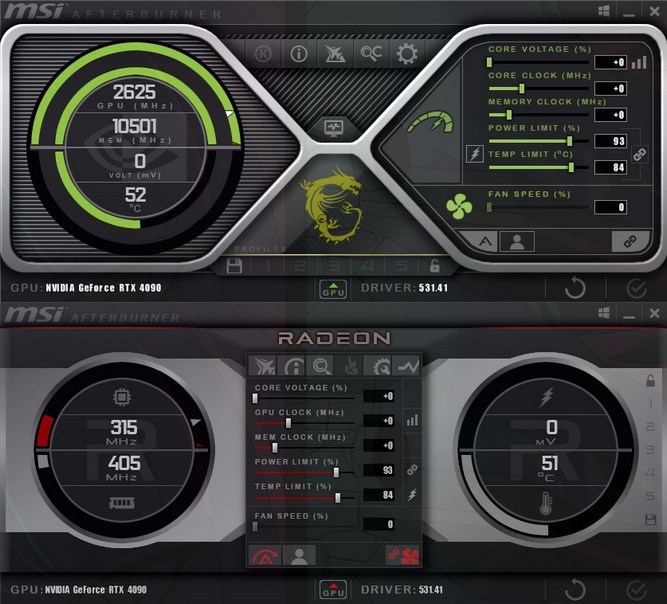This screenshot has width=667, height=604.
Task: Click Temp Limit value field 84 in green skin
Action: click(x=610, y=167)
